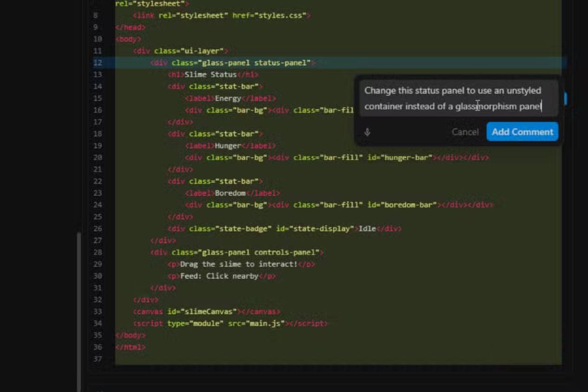Click 'Feed: Click nearby' text

219,276
